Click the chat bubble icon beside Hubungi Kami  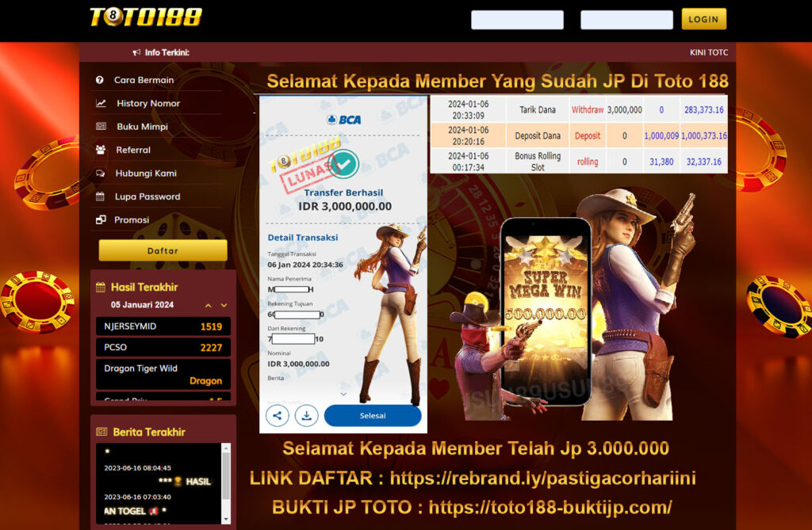[x=101, y=173]
